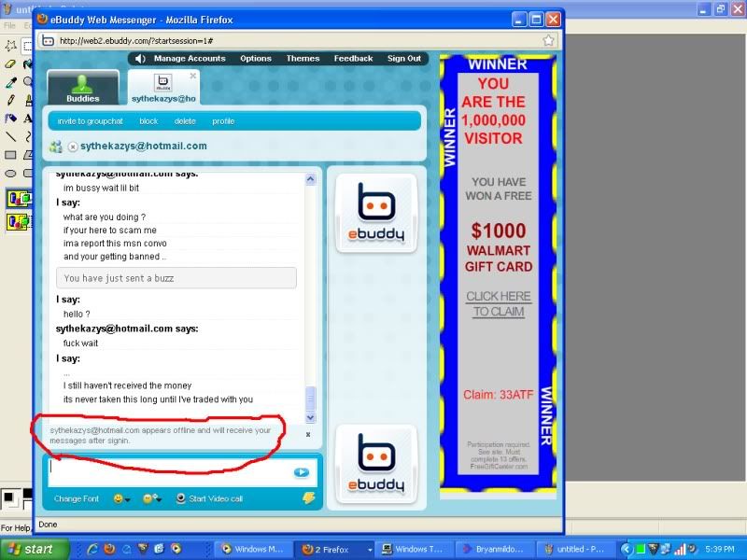747x560 pixels.
Task: Click the upper eBuddy logo display picture
Action: click(x=376, y=213)
